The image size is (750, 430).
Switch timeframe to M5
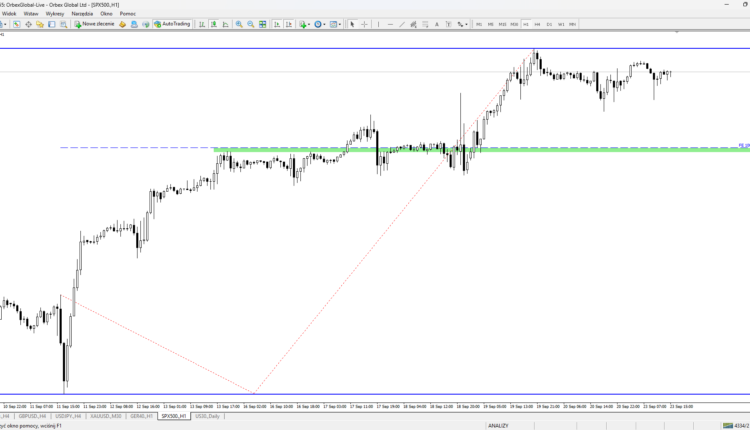tap(490, 24)
